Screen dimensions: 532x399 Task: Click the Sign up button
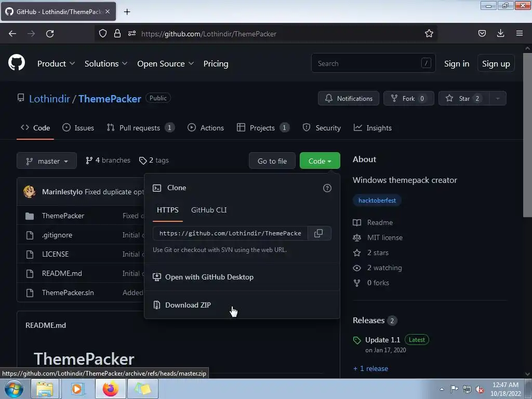point(496,63)
